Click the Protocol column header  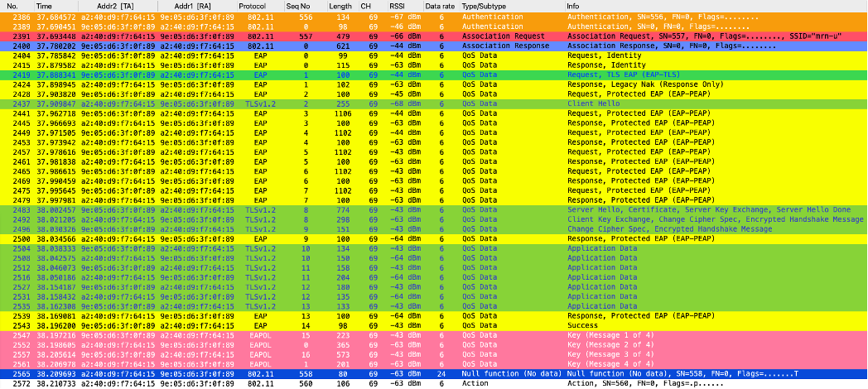(252, 6)
